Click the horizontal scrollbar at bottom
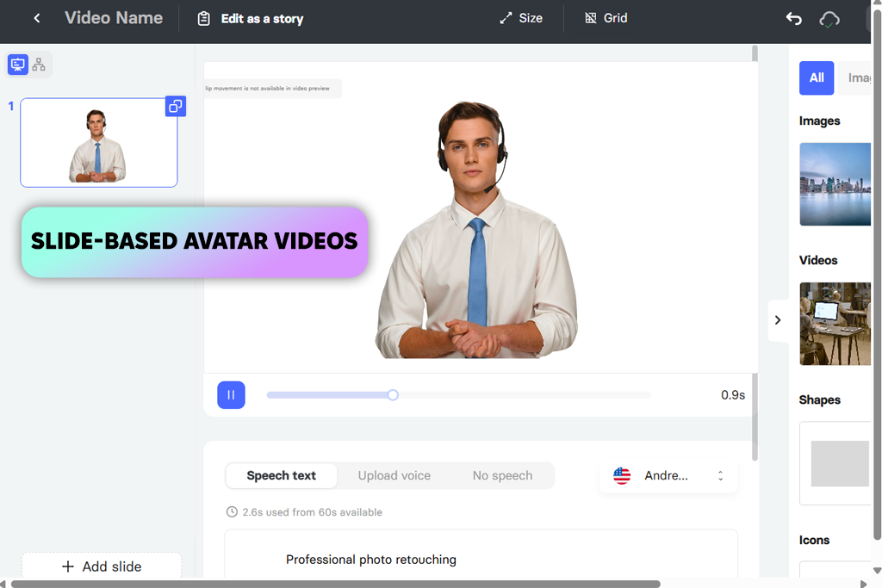 pyautogui.click(x=335, y=584)
